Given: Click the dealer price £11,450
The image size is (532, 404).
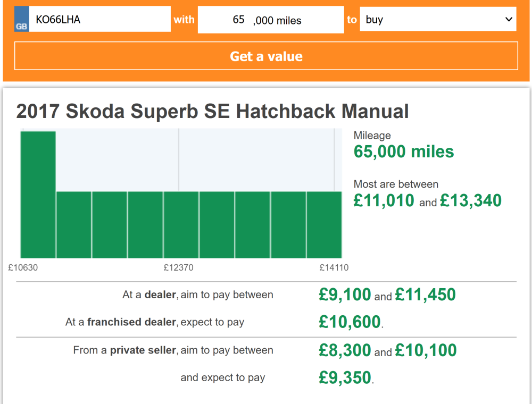Looking at the screenshot, I should point(426,294).
